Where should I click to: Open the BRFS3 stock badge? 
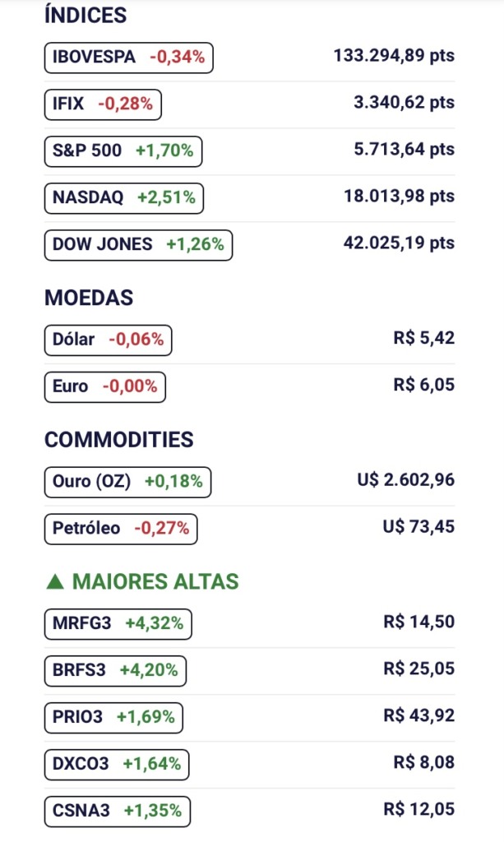tap(115, 671)
